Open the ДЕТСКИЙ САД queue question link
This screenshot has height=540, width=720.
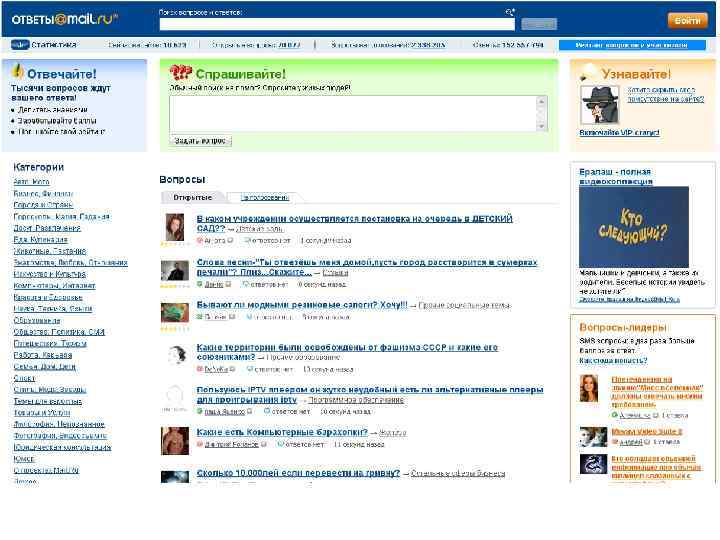pyautogui.click(x=354, y=223)
